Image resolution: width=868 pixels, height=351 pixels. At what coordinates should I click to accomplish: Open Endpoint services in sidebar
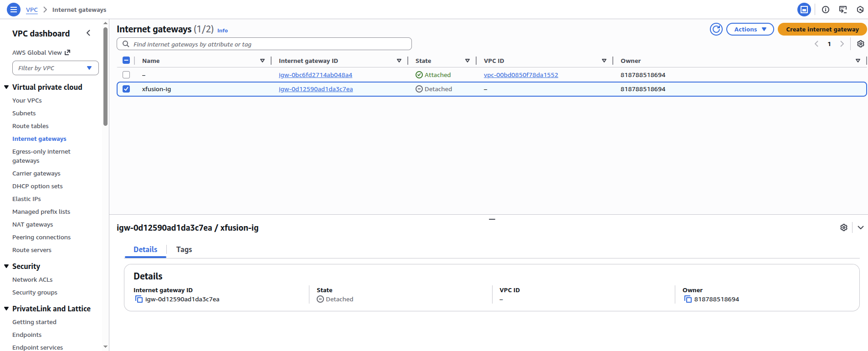(x=37, y=347)
